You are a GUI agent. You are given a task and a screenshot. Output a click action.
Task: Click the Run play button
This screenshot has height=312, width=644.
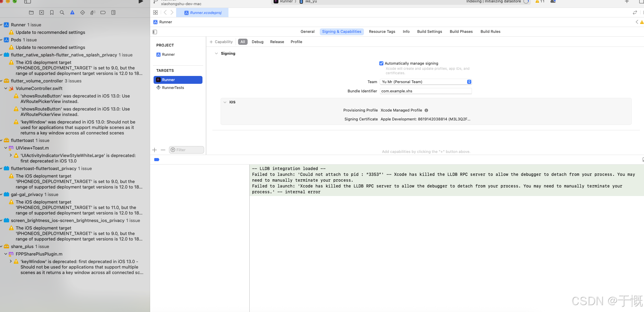click(141, 2)
